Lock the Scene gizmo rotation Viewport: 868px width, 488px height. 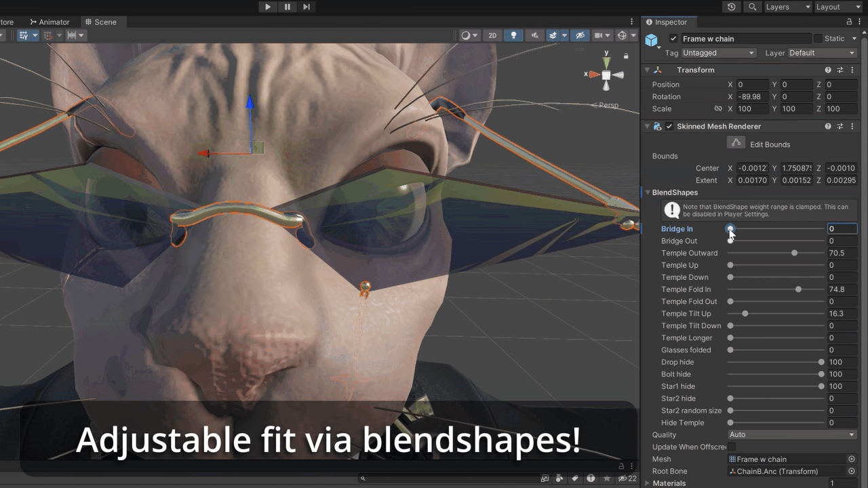tap(626, 56)
